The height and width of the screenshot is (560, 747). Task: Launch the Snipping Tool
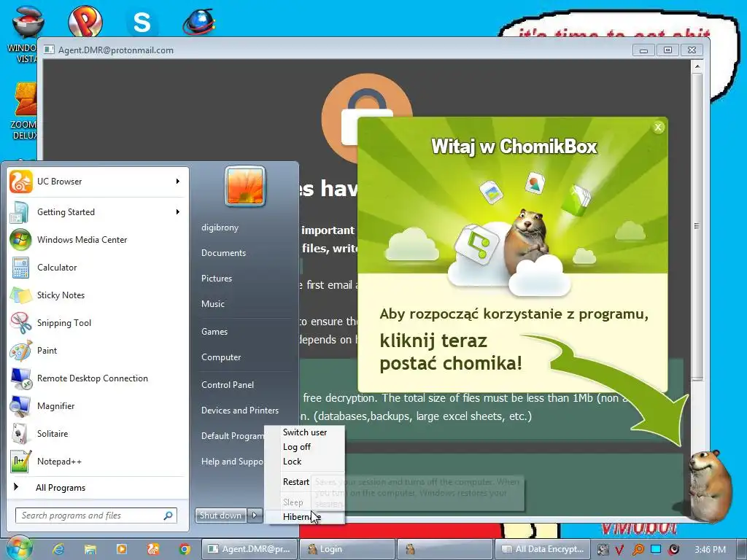click(98, 322)
